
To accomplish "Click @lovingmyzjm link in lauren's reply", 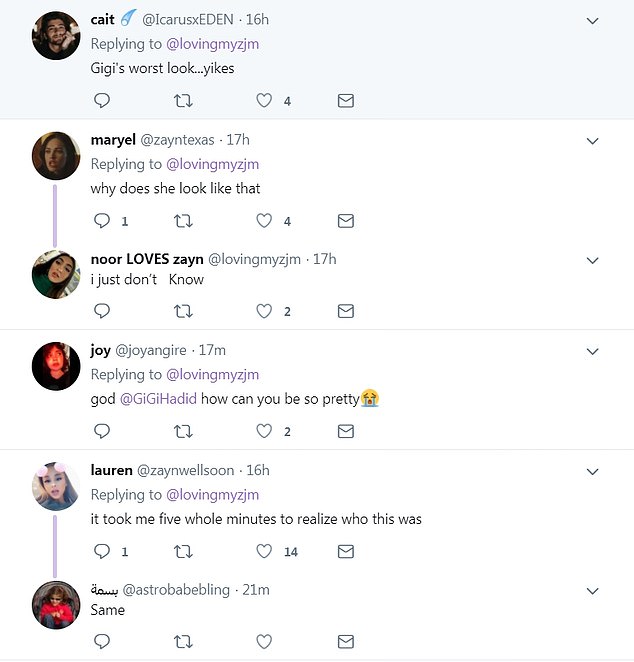I will point(212,494).
